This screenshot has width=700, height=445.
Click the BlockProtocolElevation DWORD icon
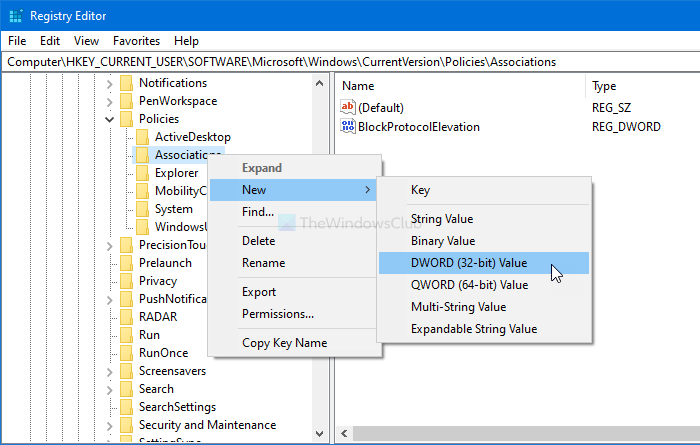point(348,127)
